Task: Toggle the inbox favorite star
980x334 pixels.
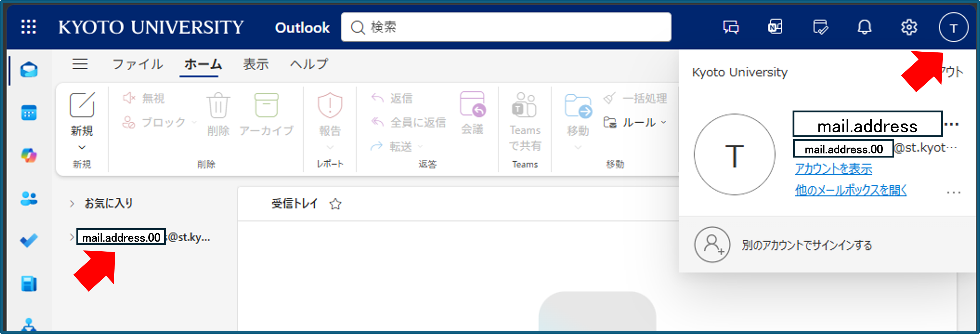Action: (335, 204)
